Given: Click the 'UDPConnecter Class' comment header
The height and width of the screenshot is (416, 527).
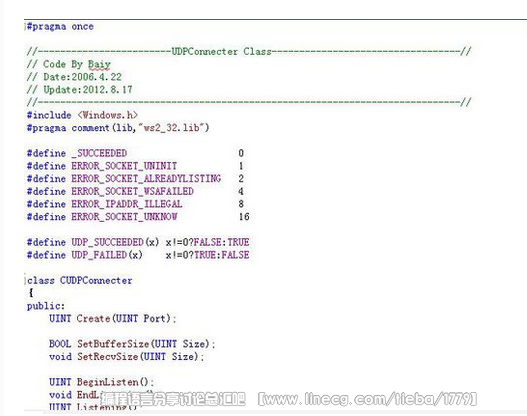Looking at the screenshot, I should (x=221, y=51).
